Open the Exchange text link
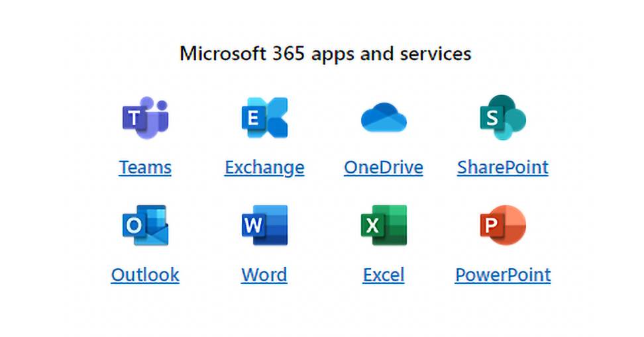The height and width of the screenshot is (337, 644). tap(264, 168)
